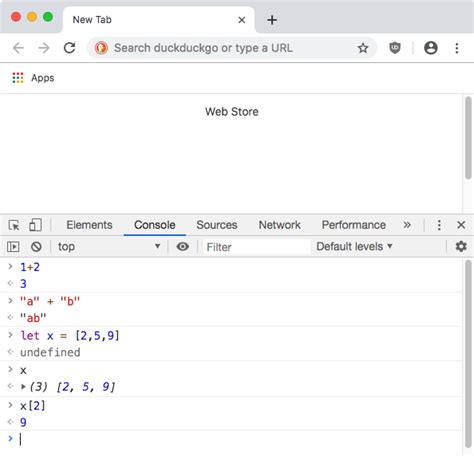Open console settings gear icon
The width and height of the screenshot is (474, 456).
461,247
